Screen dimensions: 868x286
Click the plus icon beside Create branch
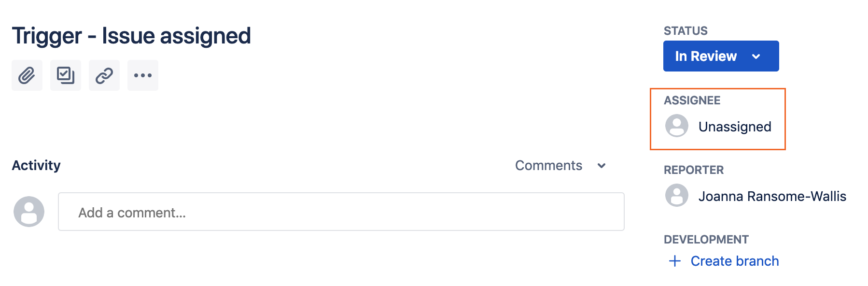point(675,261)
